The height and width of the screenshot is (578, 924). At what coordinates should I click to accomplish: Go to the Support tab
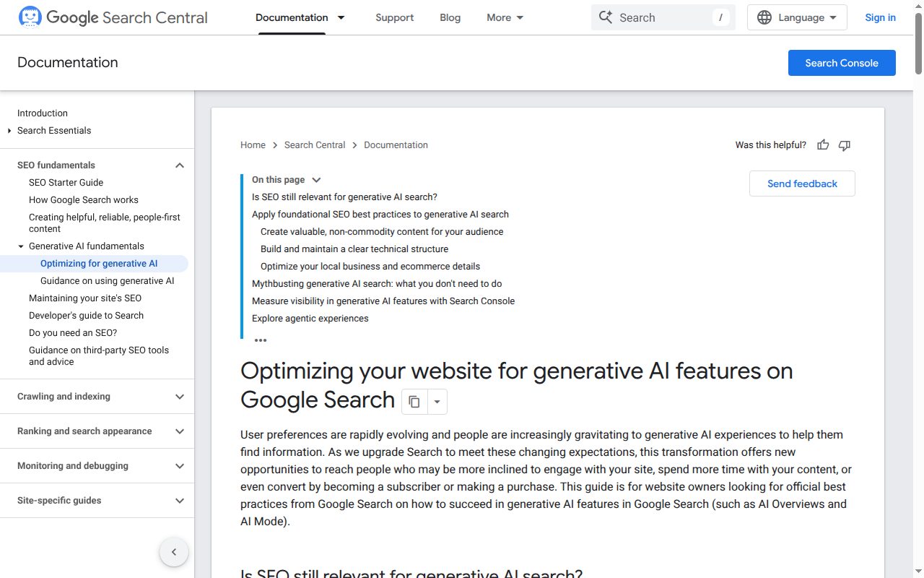click(x=395, y=17)
